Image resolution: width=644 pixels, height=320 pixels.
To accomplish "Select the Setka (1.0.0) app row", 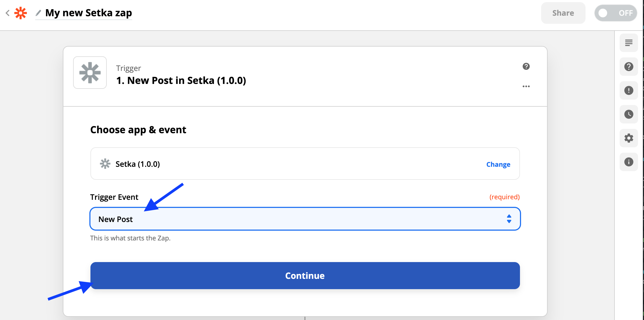I will (305, 164).
